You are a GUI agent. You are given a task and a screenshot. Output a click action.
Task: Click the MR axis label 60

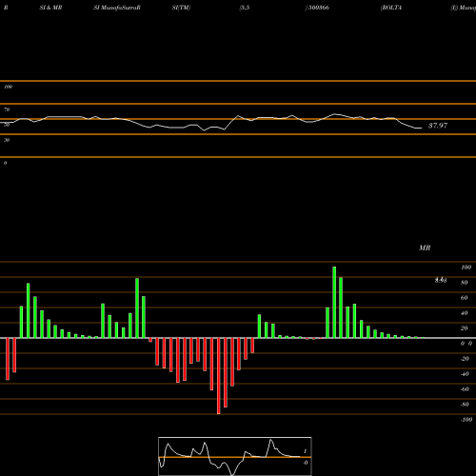[465, 298]
